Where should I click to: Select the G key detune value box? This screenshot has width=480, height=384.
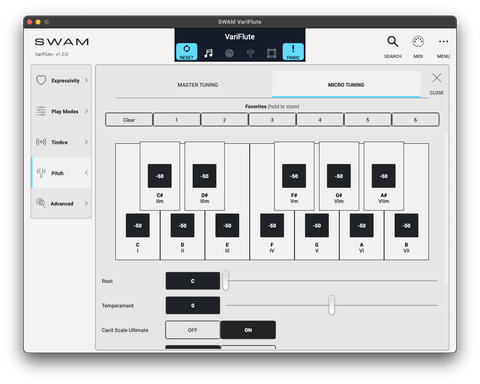tap(317, 226)
